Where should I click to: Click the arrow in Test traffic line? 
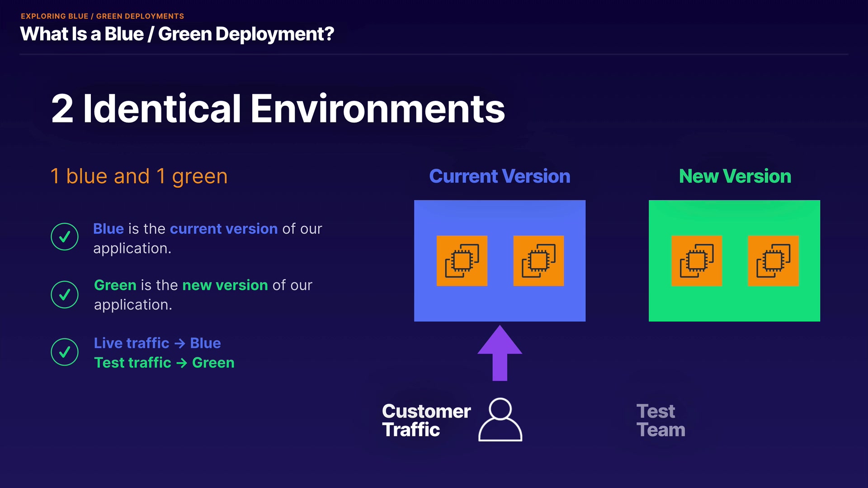click(x=181, y=363)
